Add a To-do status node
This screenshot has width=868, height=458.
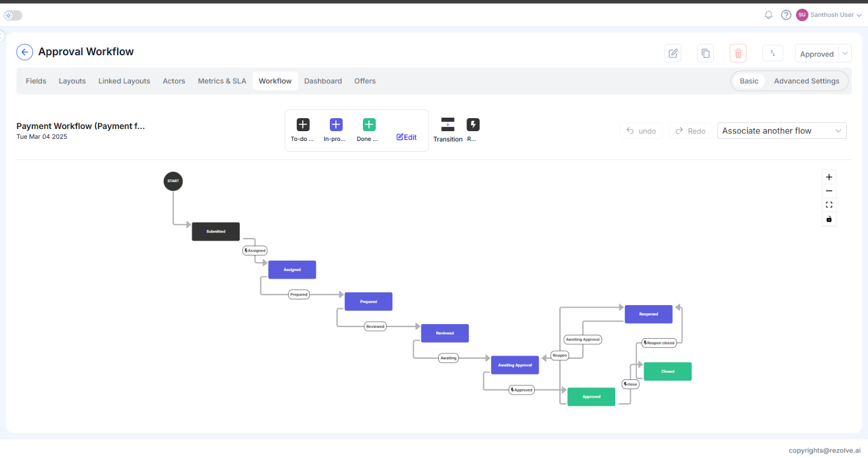pyautogui.click(x=303, y=125)
